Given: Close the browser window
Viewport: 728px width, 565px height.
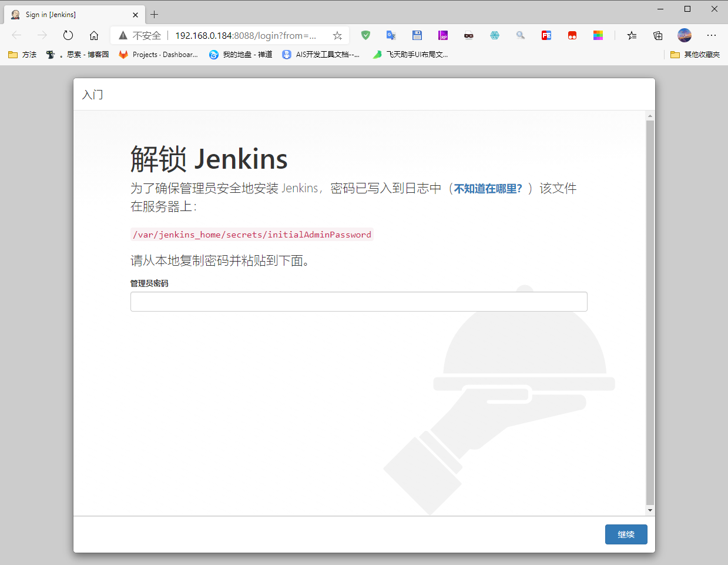Looking at the screenshot, I should pos(714,9).
